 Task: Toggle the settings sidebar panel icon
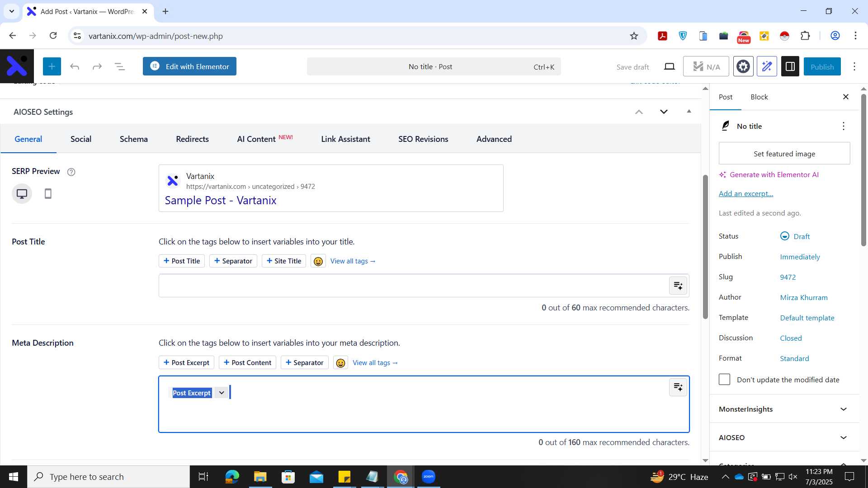click(x=790, y=66)
